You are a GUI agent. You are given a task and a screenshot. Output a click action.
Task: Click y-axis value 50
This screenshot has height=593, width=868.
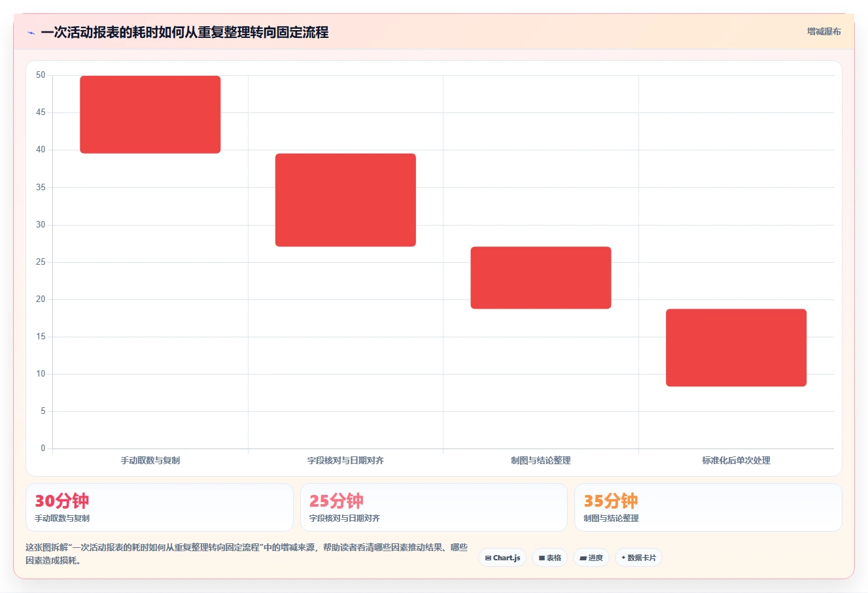pos(41,75)
